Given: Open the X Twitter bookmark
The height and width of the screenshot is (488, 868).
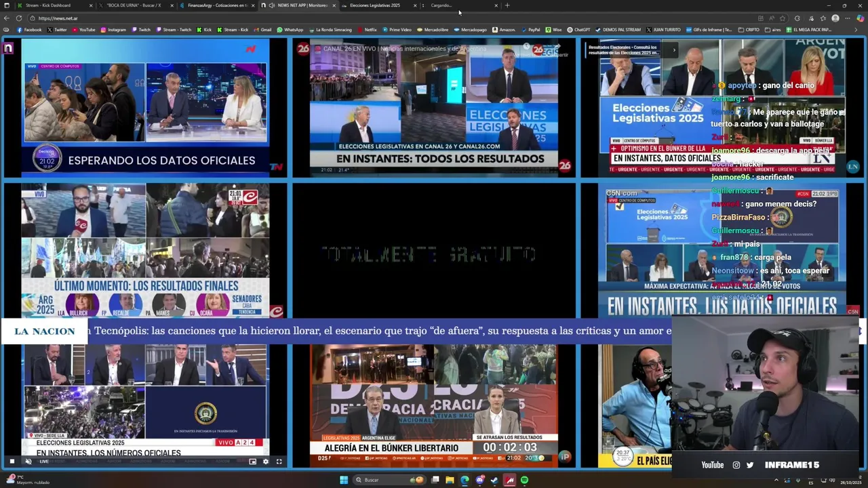Looking at the screenshot, I should (x=57, y=30).
